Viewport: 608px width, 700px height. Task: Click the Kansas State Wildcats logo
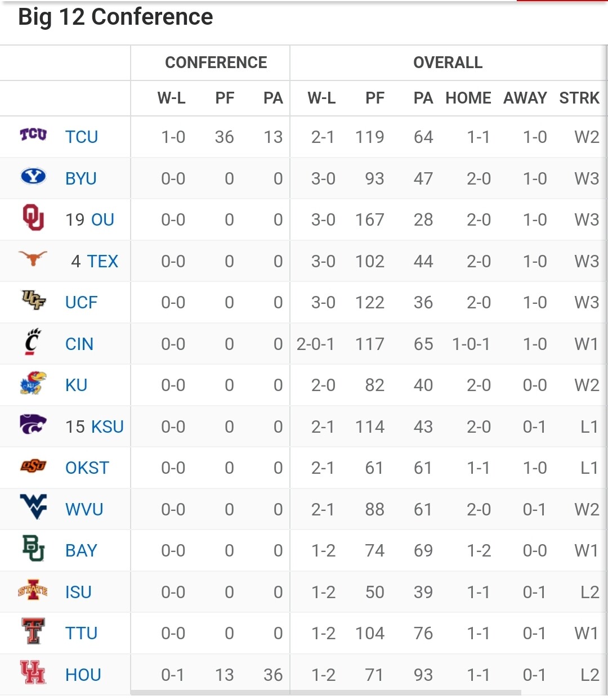33,424
